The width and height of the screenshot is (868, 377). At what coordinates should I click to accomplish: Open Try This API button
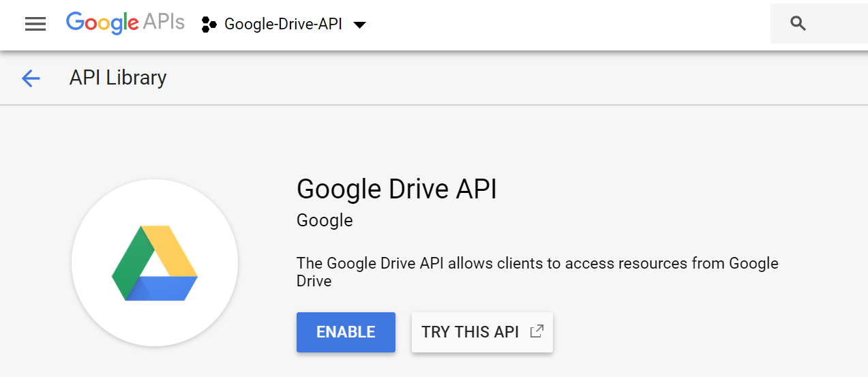pyautogui.click(x=482, y=332)
